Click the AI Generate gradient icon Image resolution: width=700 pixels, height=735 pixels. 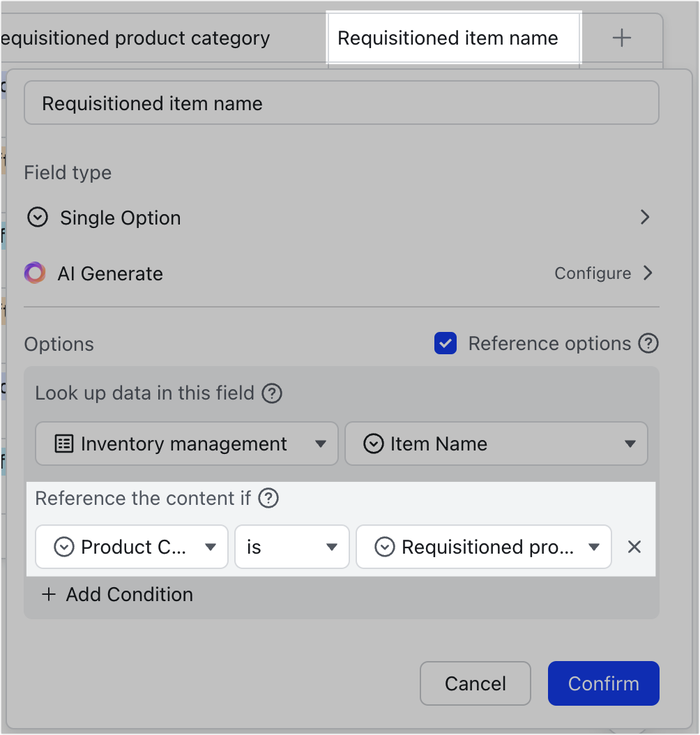[34, 273]
